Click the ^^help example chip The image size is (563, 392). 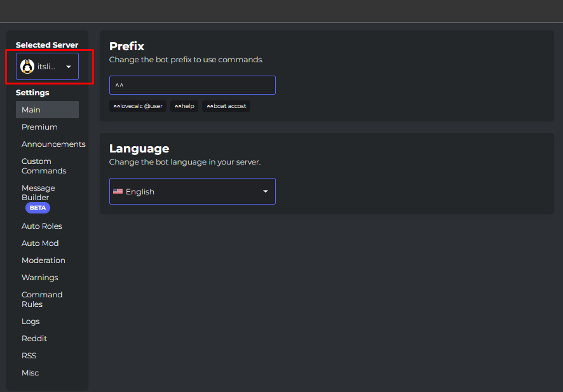pyautogui.click(x=184, y=106)
